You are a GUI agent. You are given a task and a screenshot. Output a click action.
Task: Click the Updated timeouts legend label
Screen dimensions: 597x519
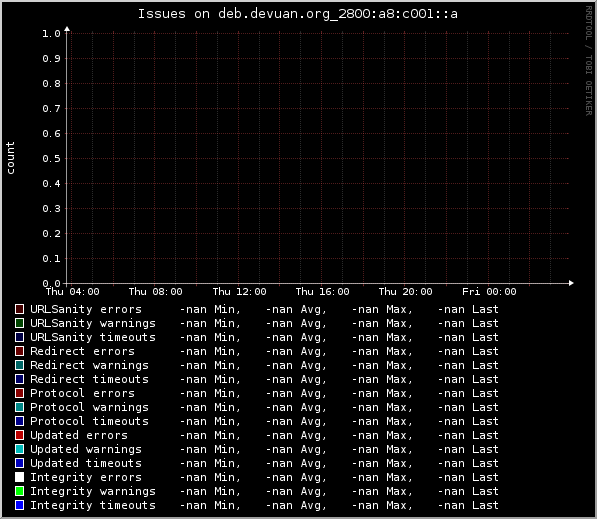point(86,463)
